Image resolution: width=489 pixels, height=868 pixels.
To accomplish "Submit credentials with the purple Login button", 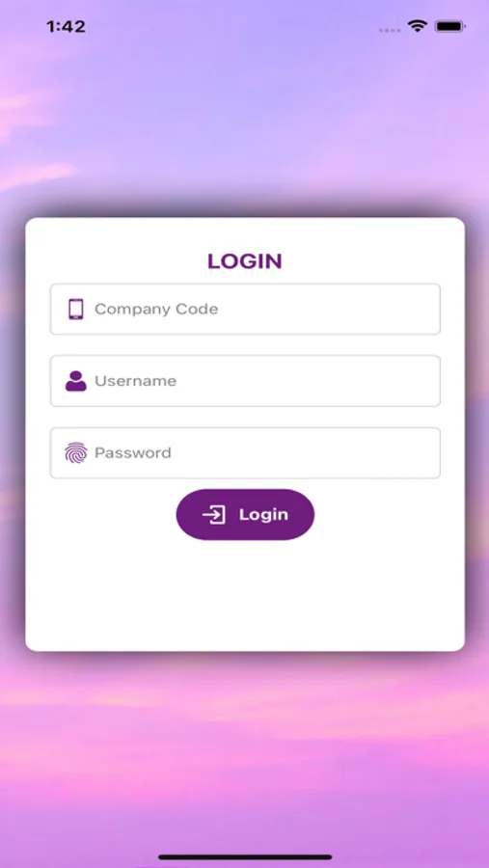I will tap(245, 515).
